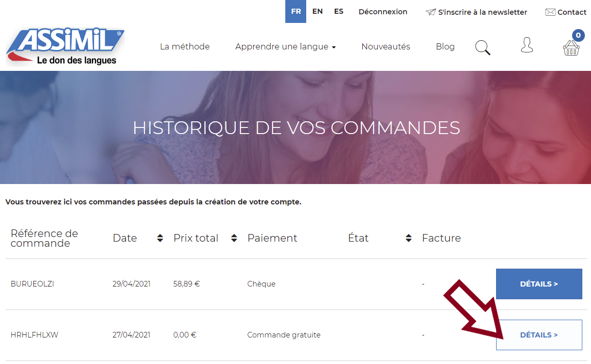Sort by the Prix total column arrows
This screenshot has height=364, width=591.
point(233,238)
